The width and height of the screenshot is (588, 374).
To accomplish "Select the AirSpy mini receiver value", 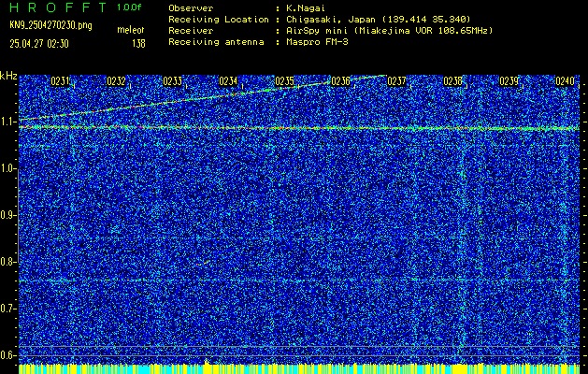I will [x=389, y=31].
